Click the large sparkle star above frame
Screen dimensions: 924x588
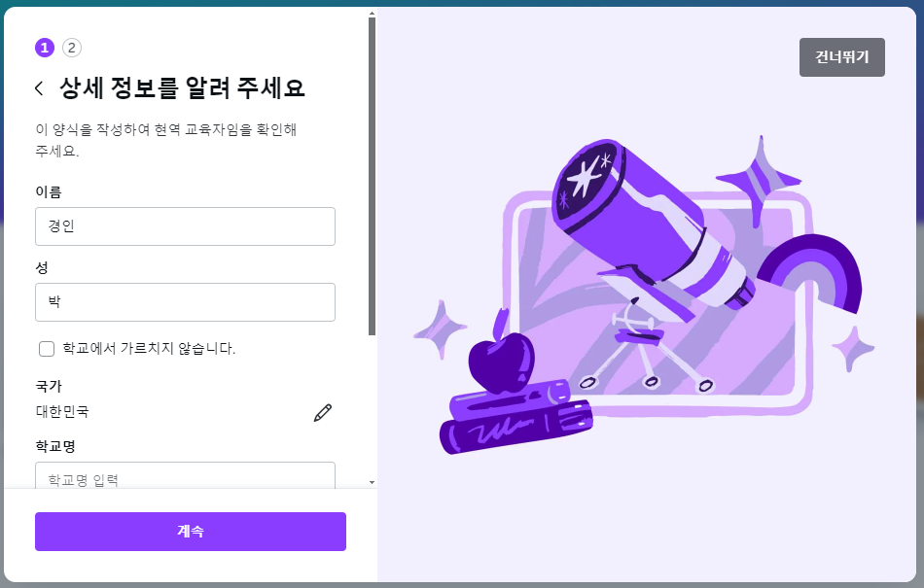759,178
